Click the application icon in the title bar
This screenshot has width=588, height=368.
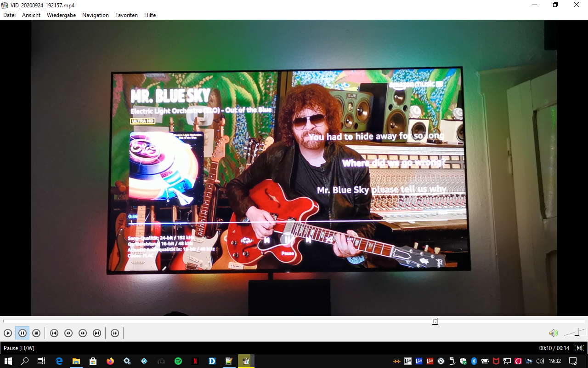5,5
